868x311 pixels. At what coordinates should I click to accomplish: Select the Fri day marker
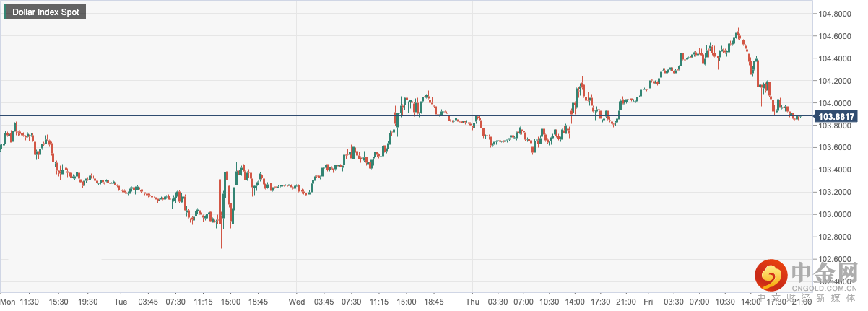click(x=648, y=301)
